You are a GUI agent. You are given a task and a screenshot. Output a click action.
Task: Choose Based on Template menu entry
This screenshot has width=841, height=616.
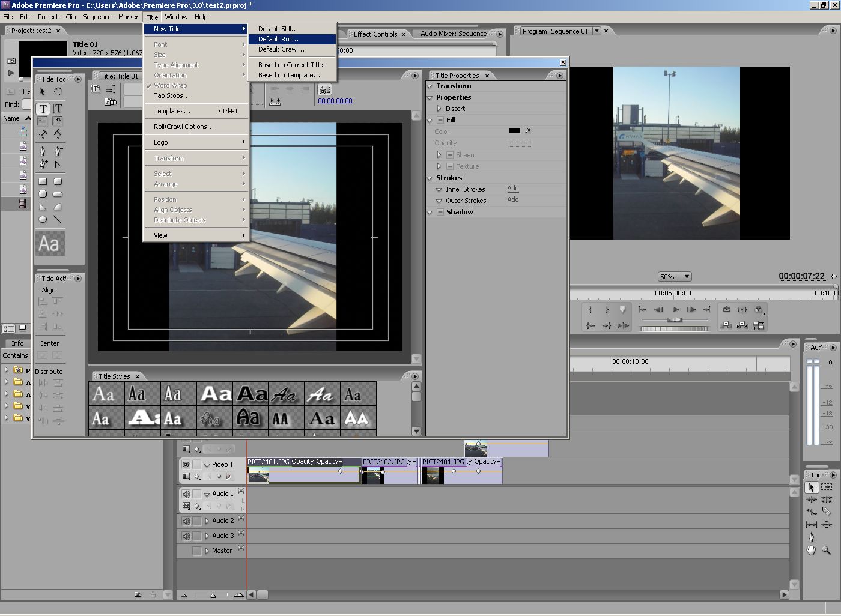292,75
